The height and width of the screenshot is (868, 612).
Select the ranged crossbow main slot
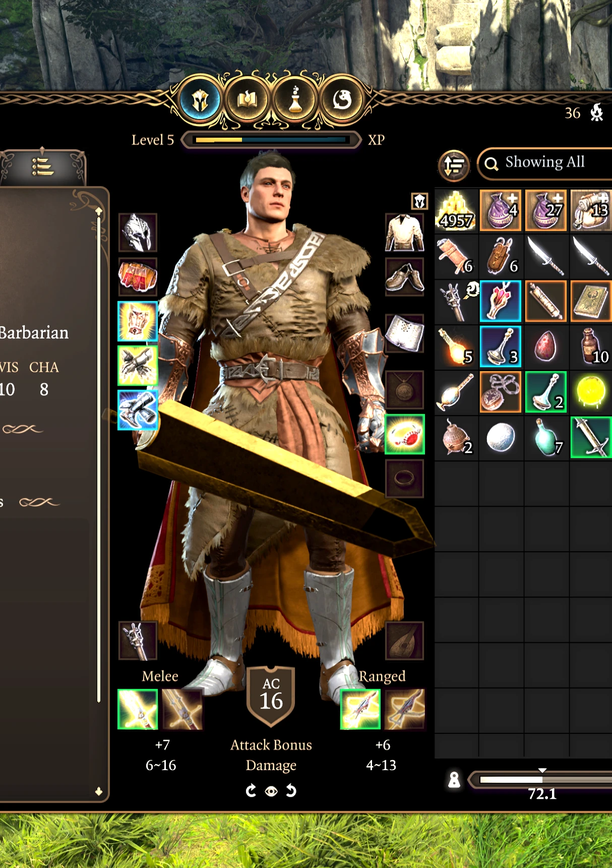click(360, 709)
